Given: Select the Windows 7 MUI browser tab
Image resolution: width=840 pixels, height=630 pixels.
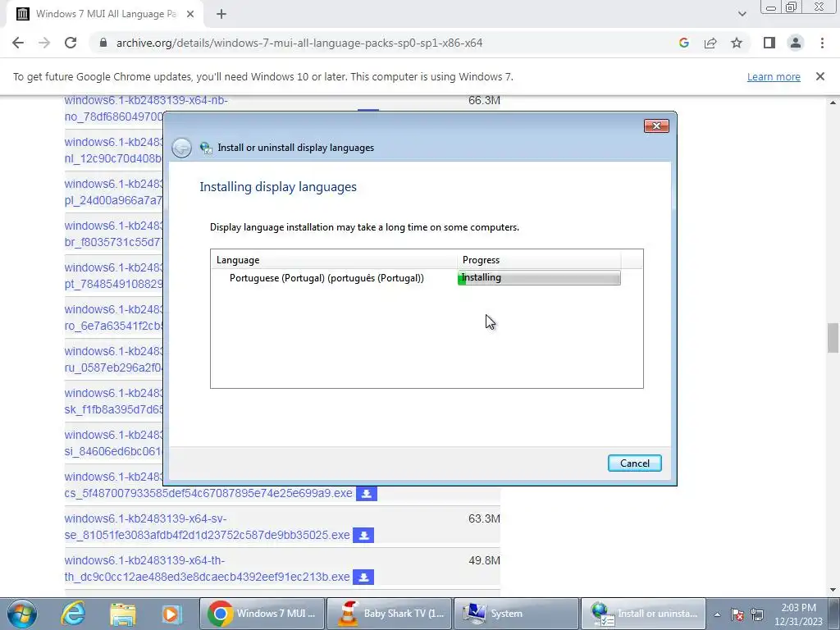Looking at the screenshot, I should [105, 14].
